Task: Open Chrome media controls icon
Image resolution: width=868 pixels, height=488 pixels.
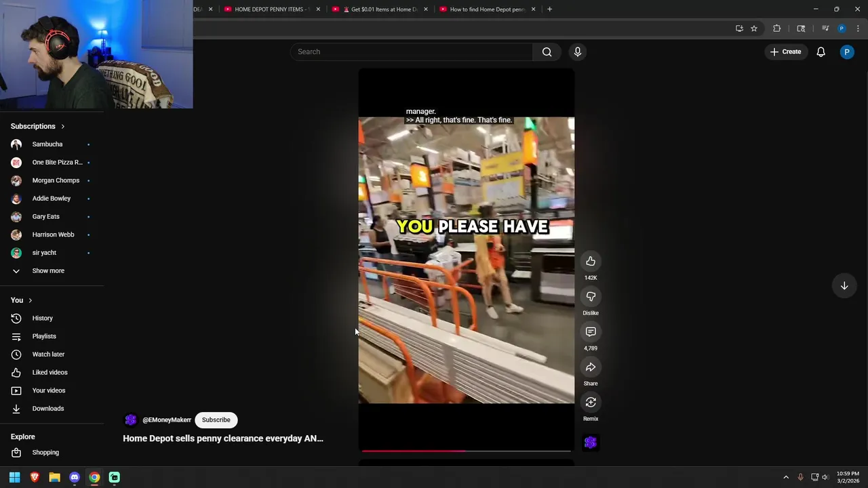Action: pos(825,28)
